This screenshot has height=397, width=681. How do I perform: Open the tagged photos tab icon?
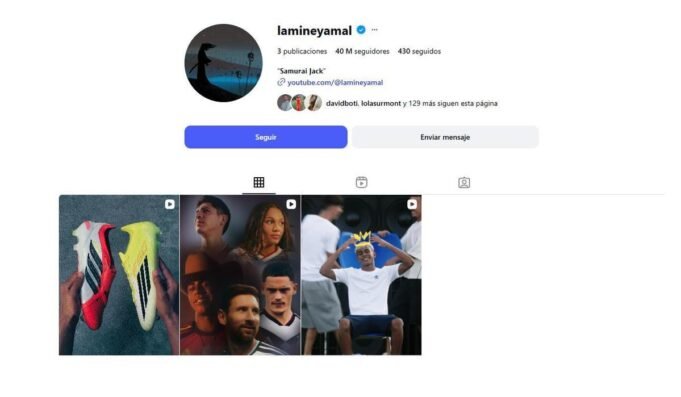click(464, 182)
